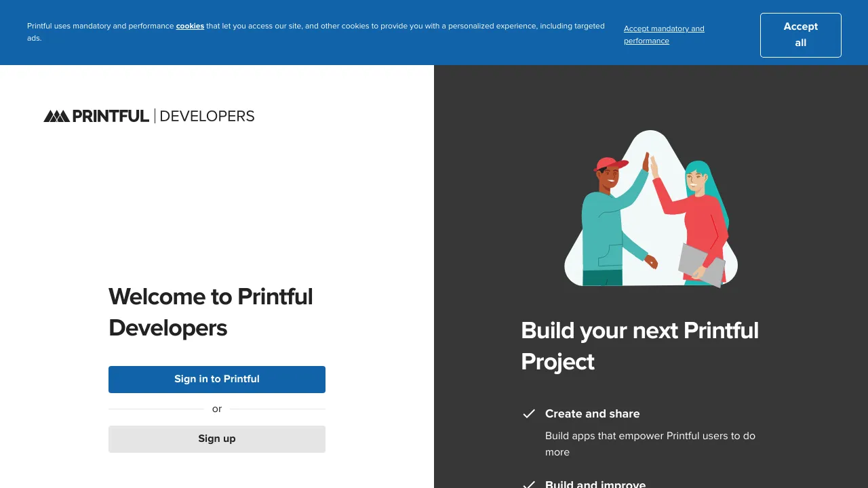Click the high-five illustration
This screenshot has height=488, width=868.
click(651, 209)
